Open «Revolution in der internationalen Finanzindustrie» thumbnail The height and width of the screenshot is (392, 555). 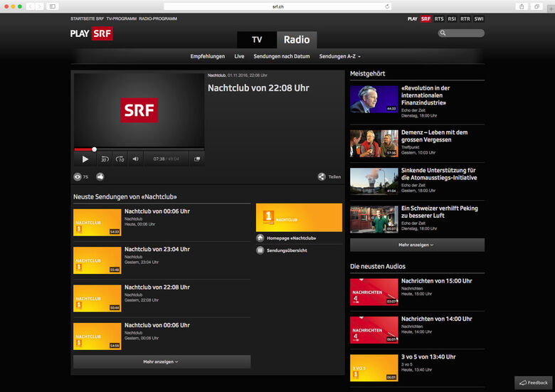[374, 99]
